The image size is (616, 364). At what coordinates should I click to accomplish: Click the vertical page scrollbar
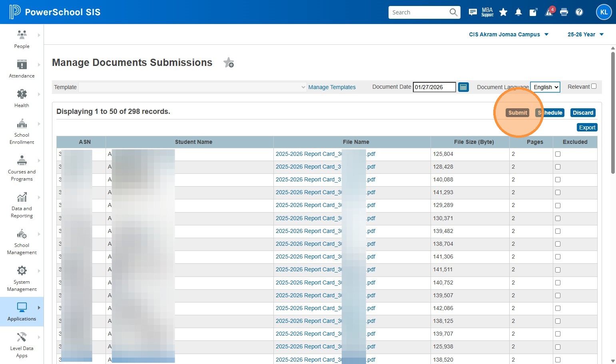[x=613, y=113]
